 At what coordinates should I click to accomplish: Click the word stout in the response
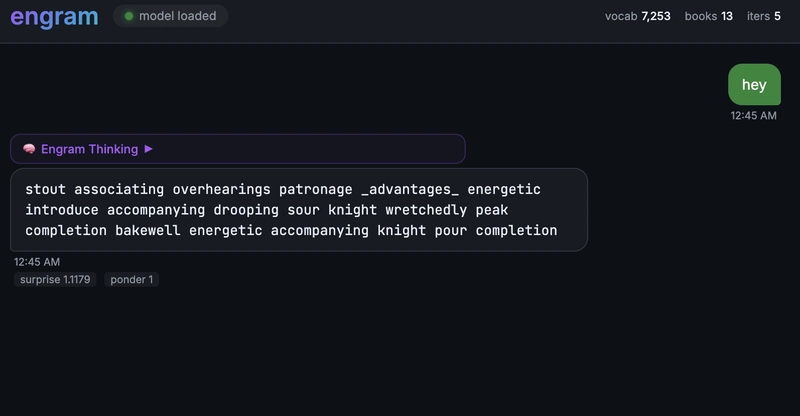point(45,189)
